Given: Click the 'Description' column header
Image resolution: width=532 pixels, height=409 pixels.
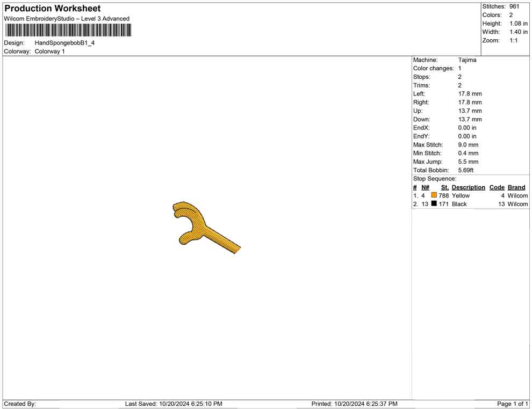Looking at the screenshot, I should pyautogui.click(x=468, y=187).
